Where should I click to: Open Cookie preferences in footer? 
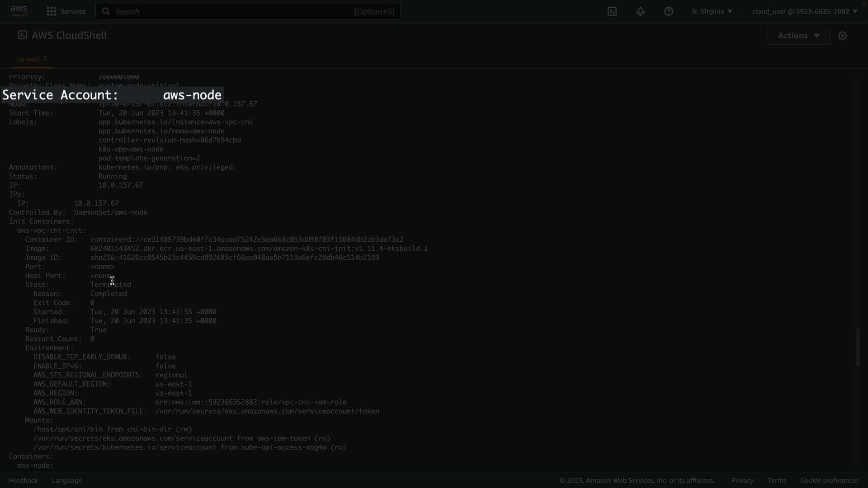[x=830, y=480]
